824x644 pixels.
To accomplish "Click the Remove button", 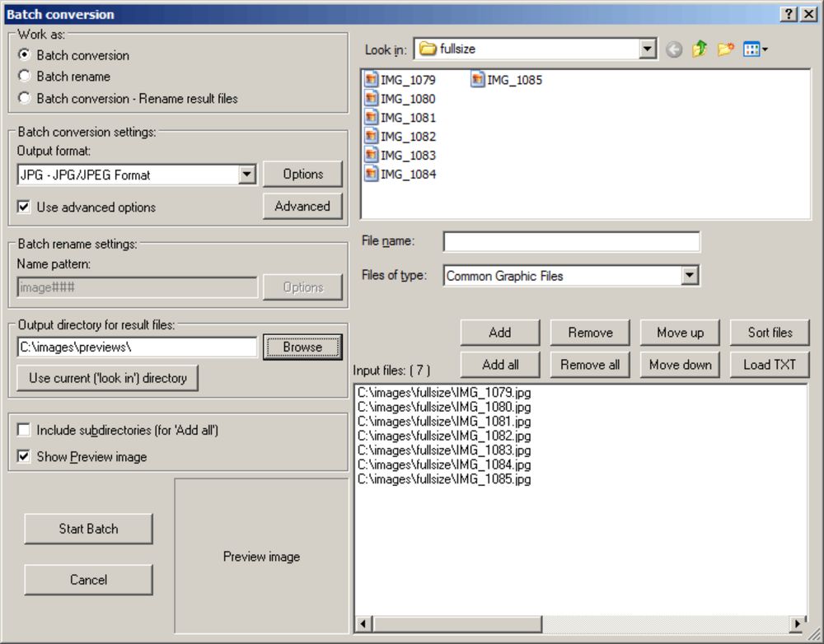I will click(590, 333).
